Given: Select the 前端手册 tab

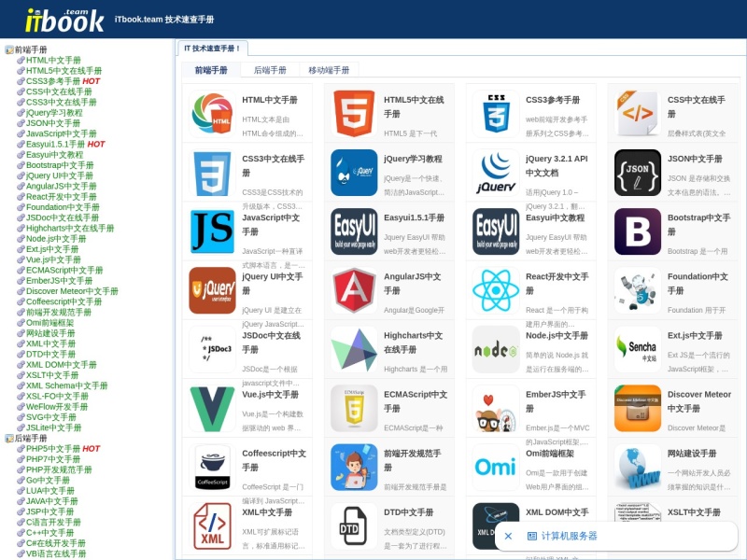Looking at the screenshot, I should tap(211, 70).
